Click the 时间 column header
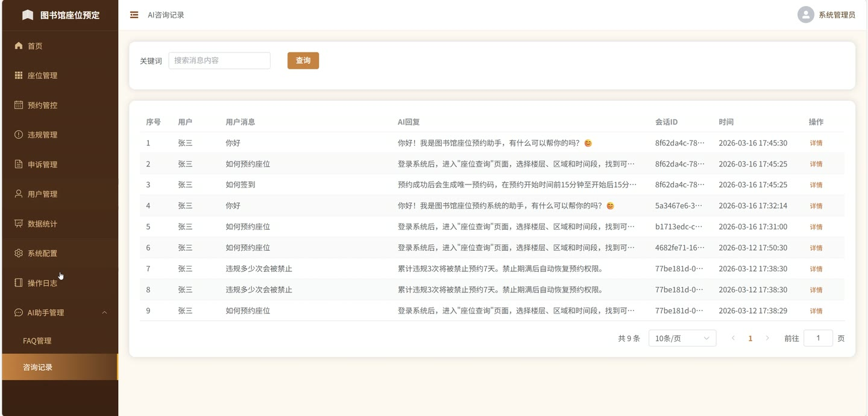The width and height of the screenshot is (868, 416). (726, 122)
